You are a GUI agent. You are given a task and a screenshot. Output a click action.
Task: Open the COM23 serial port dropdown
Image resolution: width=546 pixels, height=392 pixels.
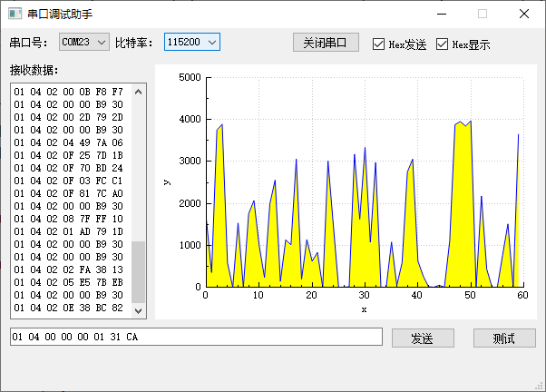click(x=83, y=42)
